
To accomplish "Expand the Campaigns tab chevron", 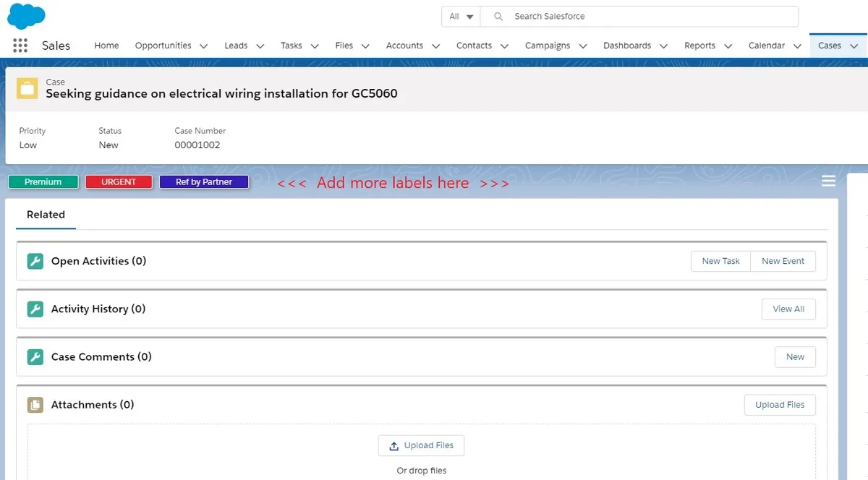I will coord(583,46).
